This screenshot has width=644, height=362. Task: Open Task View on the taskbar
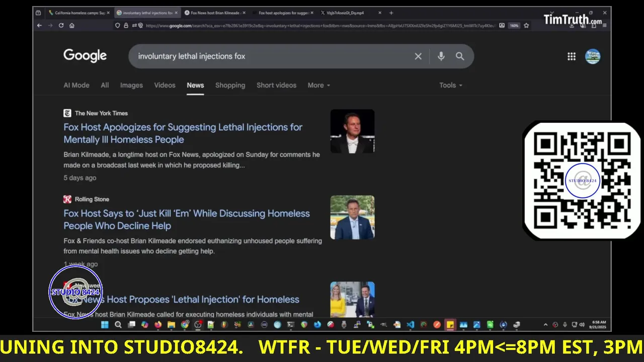coord(131,325)
